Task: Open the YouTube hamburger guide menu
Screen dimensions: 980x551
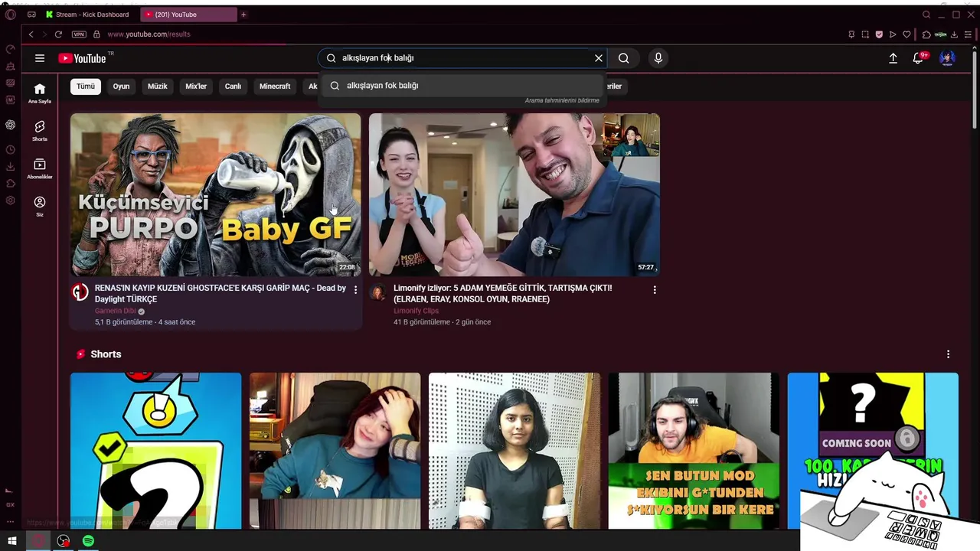Action: [40, 58]
